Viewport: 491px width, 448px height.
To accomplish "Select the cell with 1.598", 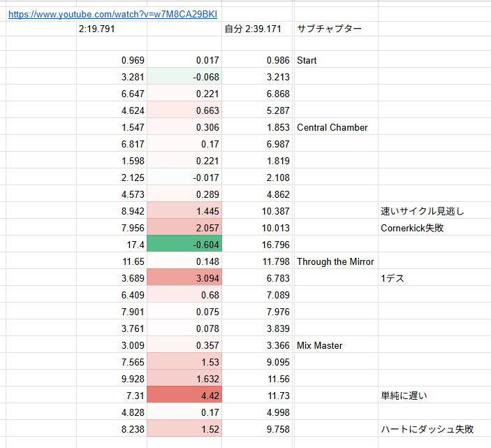I will (x=112, y=161).
